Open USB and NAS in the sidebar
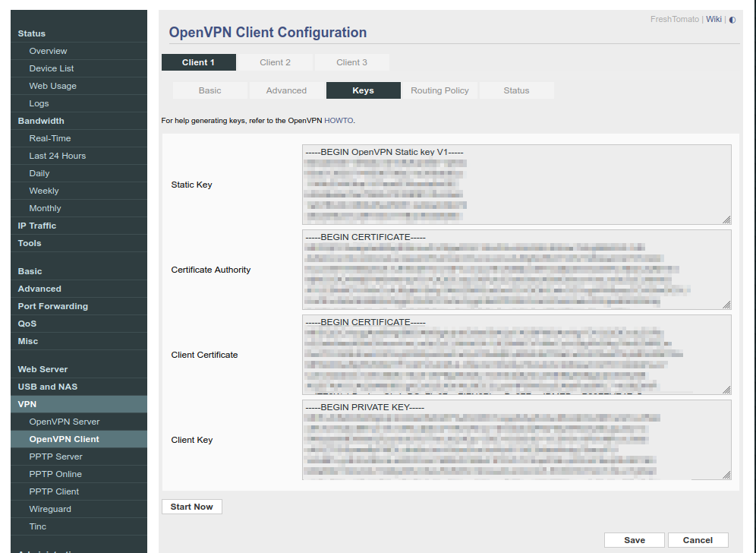756x553 pixels. click(x=79, y=387)
